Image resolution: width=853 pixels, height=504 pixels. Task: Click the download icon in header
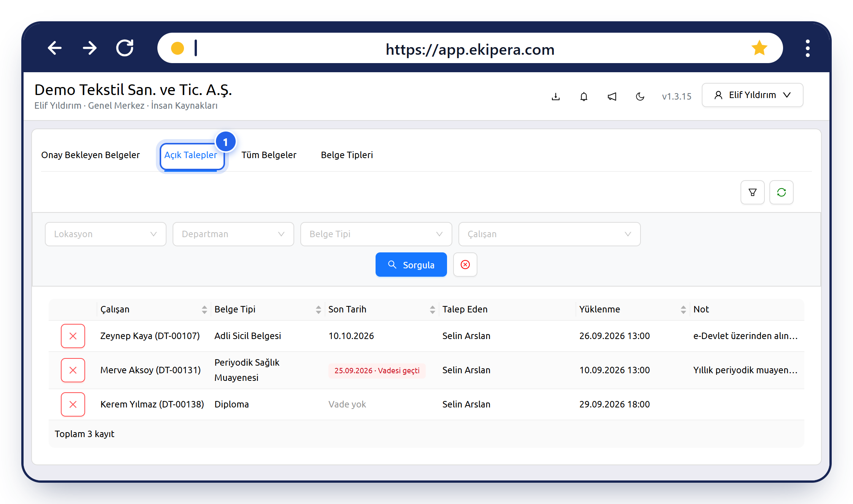pyautogui.click(x=556, y=97)
